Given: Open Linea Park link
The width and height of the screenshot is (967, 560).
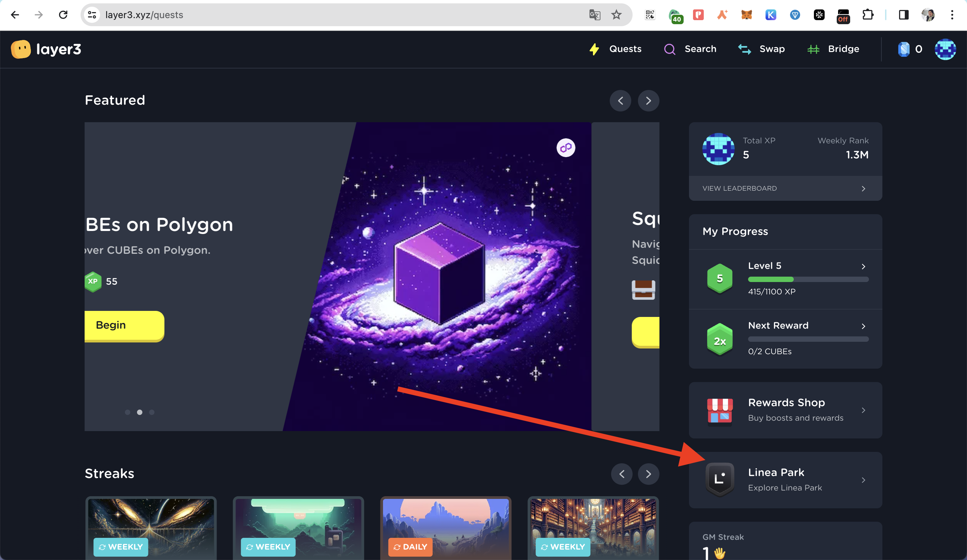Looking at the screenshot, I should [785, 480].
